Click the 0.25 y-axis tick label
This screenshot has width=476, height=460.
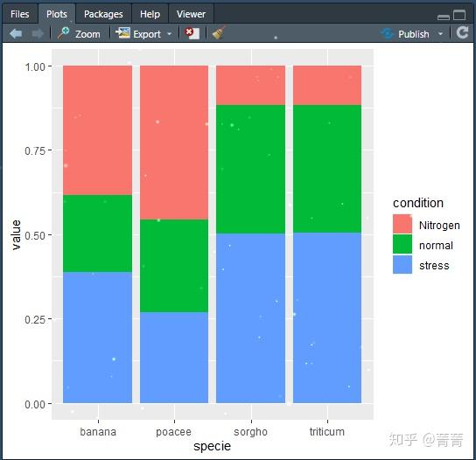(x=35, y=319)
